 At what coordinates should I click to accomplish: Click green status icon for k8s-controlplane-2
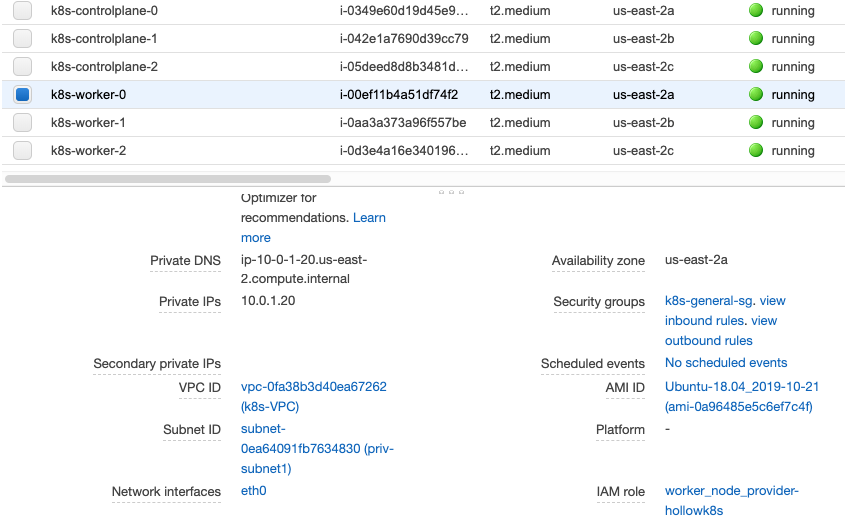click(x=755, y=67)
